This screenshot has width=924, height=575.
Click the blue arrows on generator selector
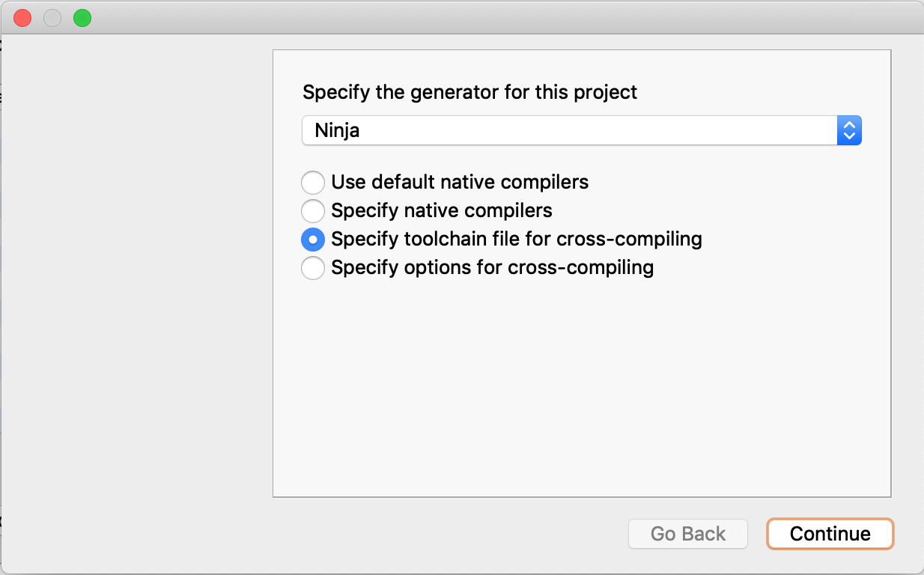(x=849, y=130)
